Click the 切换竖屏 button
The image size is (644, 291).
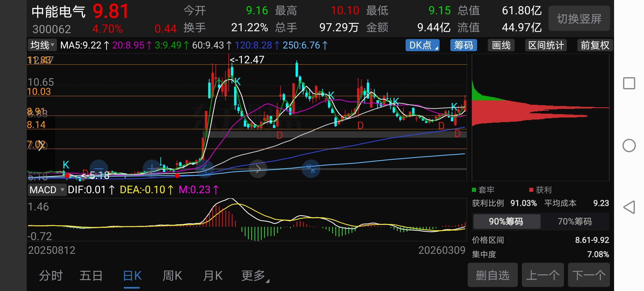tap(579, 19)
